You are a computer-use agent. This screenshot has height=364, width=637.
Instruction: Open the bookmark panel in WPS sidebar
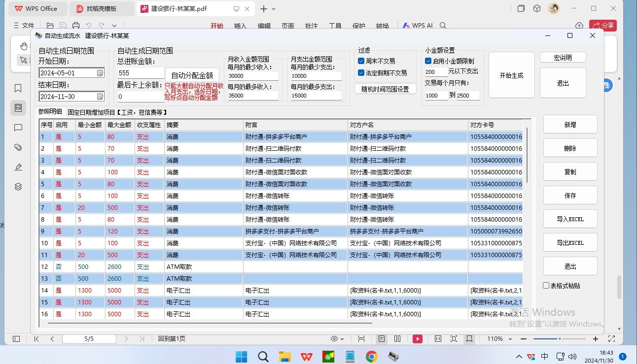[18, 88]
